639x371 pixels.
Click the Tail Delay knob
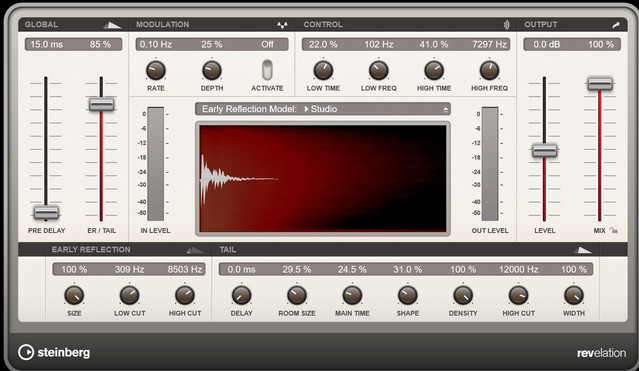(x=241, y=295)
